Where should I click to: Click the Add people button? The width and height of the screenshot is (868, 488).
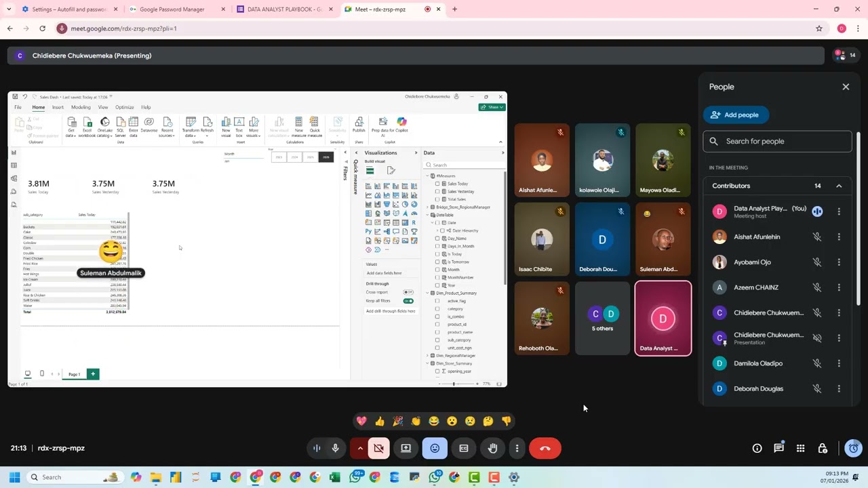736,115
